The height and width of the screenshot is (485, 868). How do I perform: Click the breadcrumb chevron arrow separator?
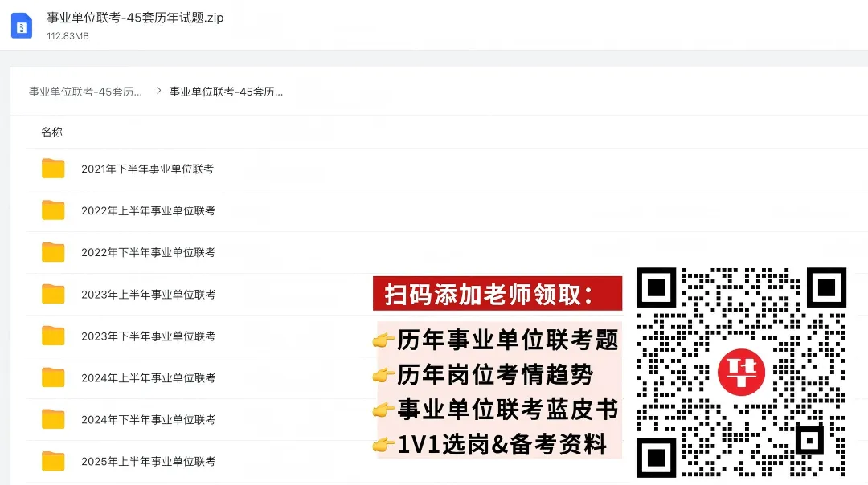[x=158, y=91]
